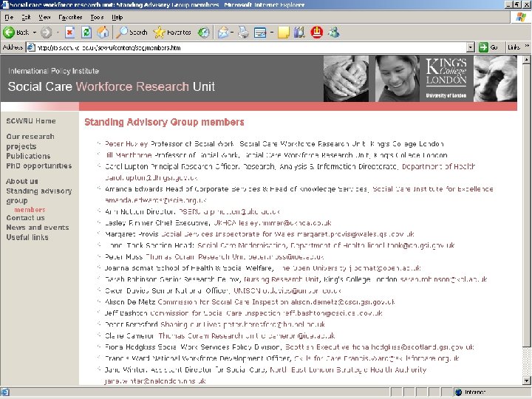
Task: Open About us sidebar link
Action: tap(22, 181)
